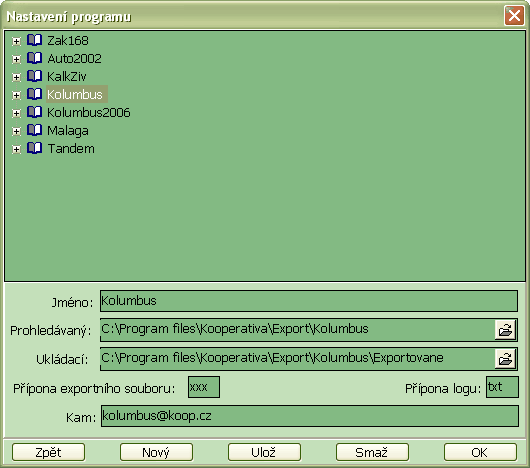Open folder browser for Prohledávaný path
The image size is (530, 468).
point(505,329)
